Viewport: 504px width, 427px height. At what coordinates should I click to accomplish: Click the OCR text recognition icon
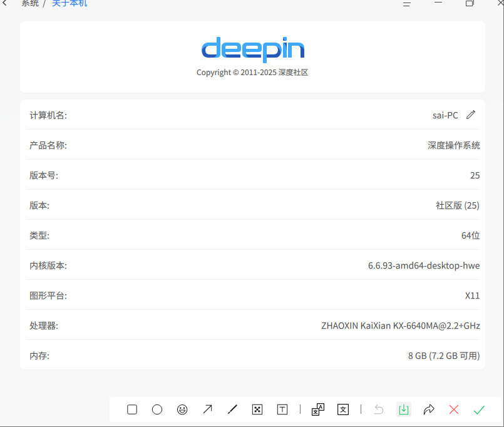[x=343, y=409]
